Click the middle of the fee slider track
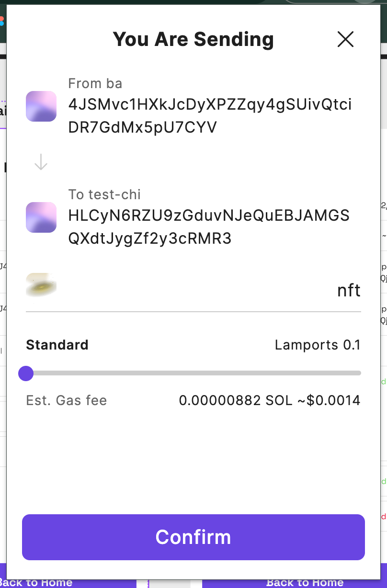This screenshot has width=387, height=588. tap(193, 373)
